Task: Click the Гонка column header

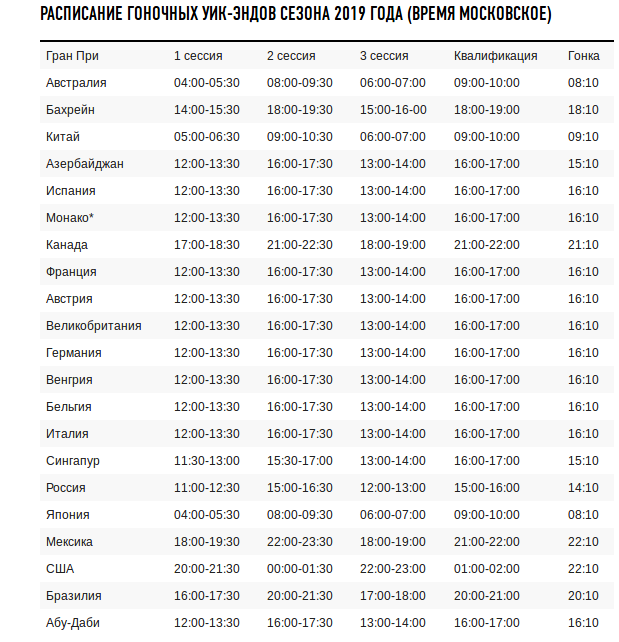Action: tap(583, 56)
